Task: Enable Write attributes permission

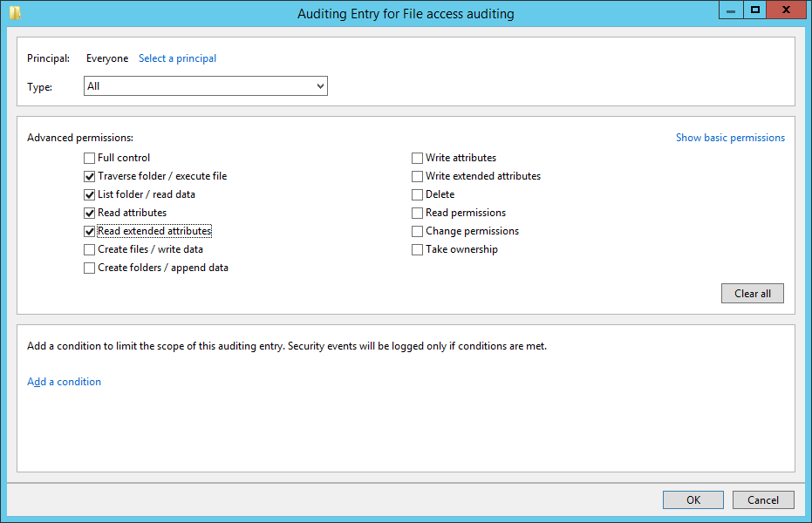Action: click(x=417, y=158)
